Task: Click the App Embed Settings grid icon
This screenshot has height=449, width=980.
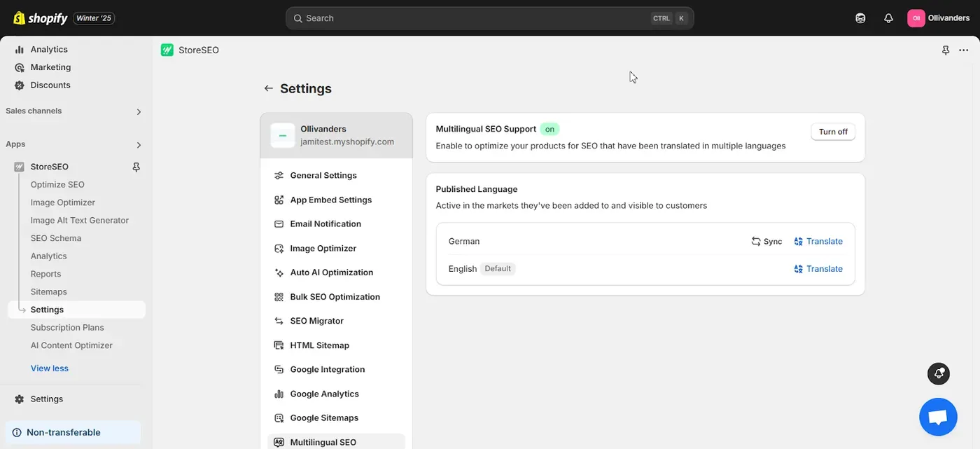Action: (x=279, y=200)
